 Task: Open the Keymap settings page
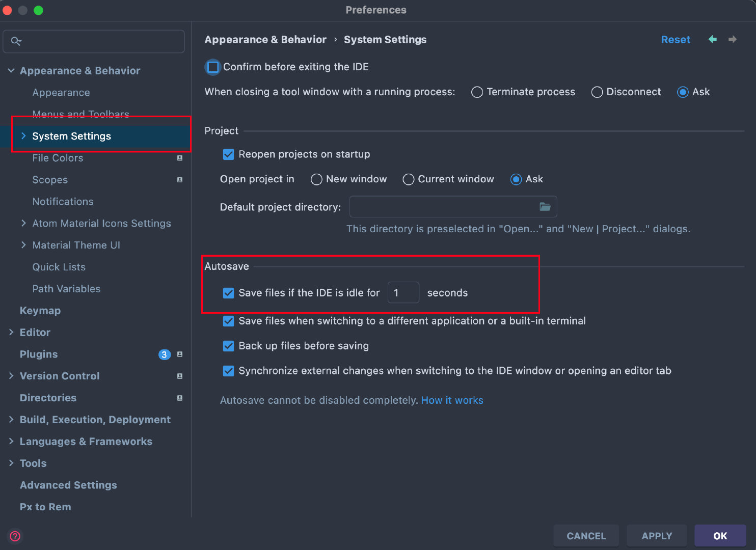pos(40,311)
